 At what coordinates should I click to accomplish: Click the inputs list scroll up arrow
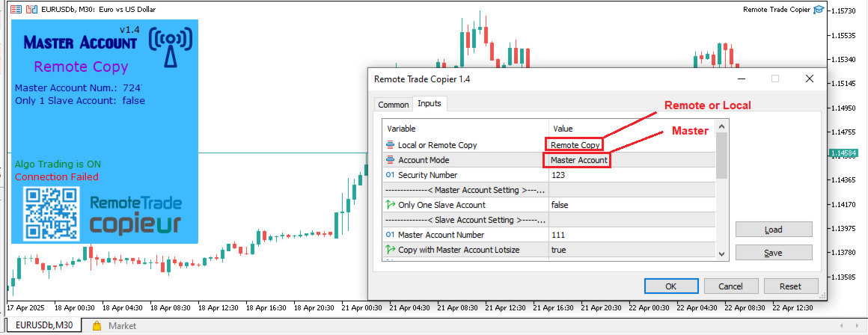pyautogui.click(x=721, y=127)
